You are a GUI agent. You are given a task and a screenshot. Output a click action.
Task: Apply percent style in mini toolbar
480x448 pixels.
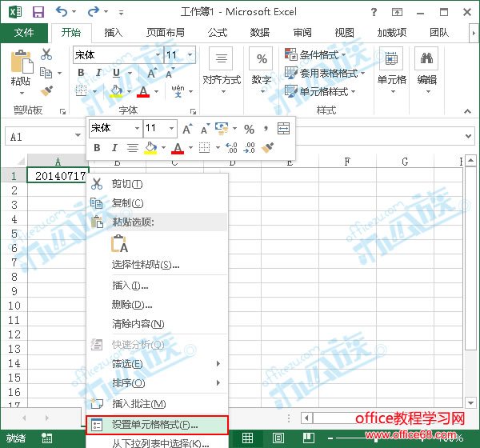(249, 129)
